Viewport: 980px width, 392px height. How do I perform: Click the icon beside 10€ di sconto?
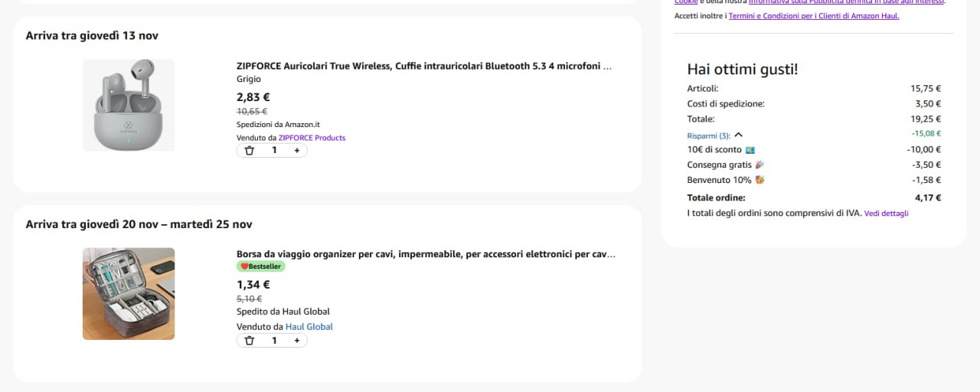750,150
